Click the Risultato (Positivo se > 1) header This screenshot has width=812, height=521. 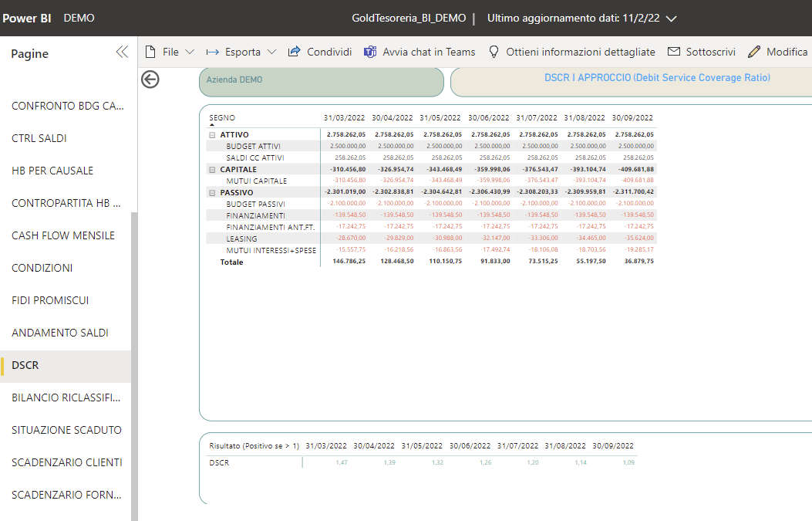click(x=254, y=446)
